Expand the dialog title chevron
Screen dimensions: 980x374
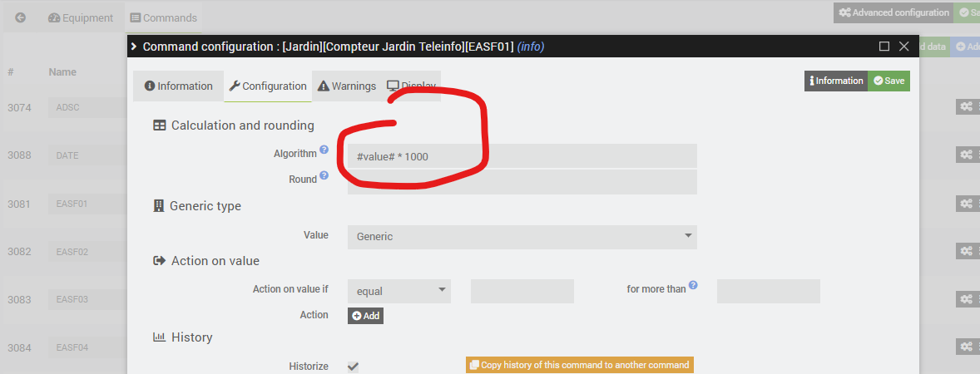tap(134, 47)
